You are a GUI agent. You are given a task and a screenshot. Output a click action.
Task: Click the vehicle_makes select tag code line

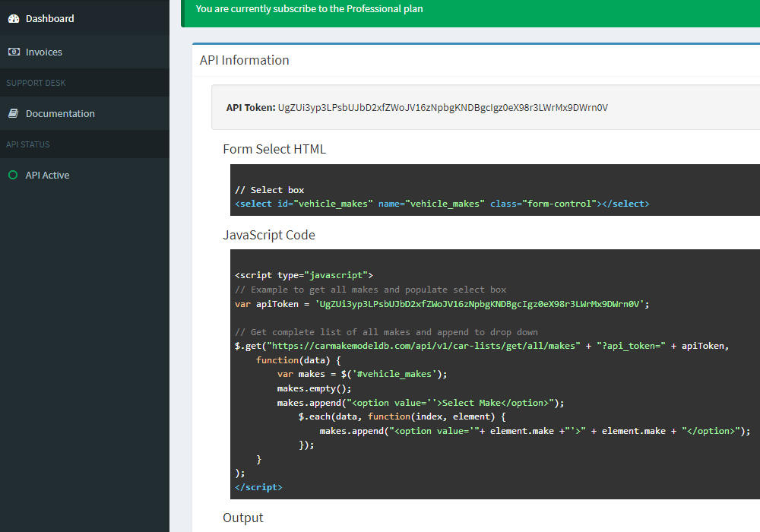[x=442, y=204]
